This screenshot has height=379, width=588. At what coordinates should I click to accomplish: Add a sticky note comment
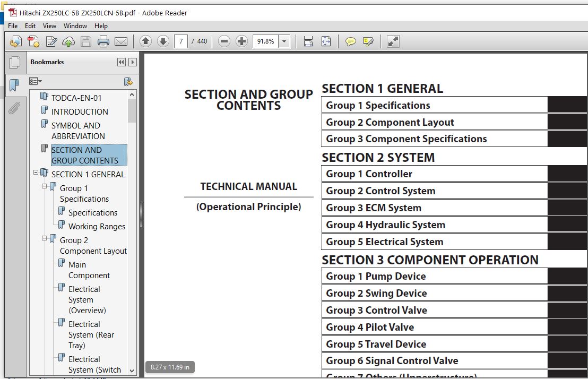[351, 41]
